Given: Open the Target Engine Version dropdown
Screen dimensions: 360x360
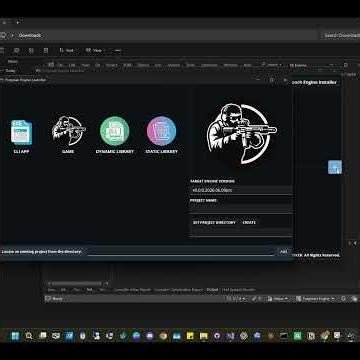Looking at the screenshot, I should coord(241,190).
